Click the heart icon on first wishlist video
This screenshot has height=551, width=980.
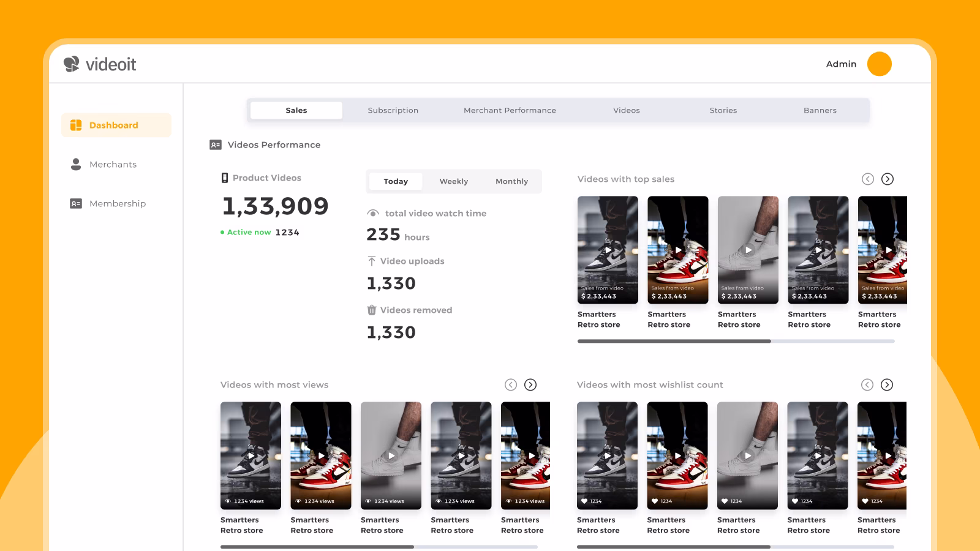(584, 501)
